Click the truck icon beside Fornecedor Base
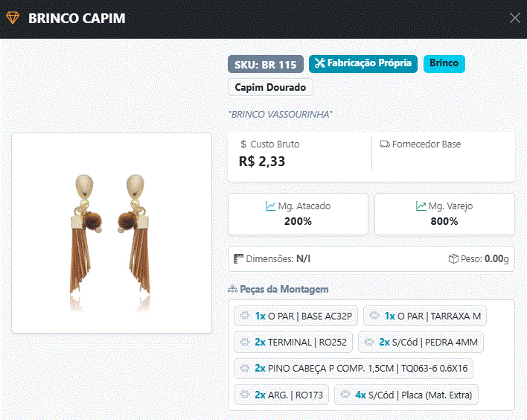527x420 pixels. pyautogui.click(x=385, y=144)
